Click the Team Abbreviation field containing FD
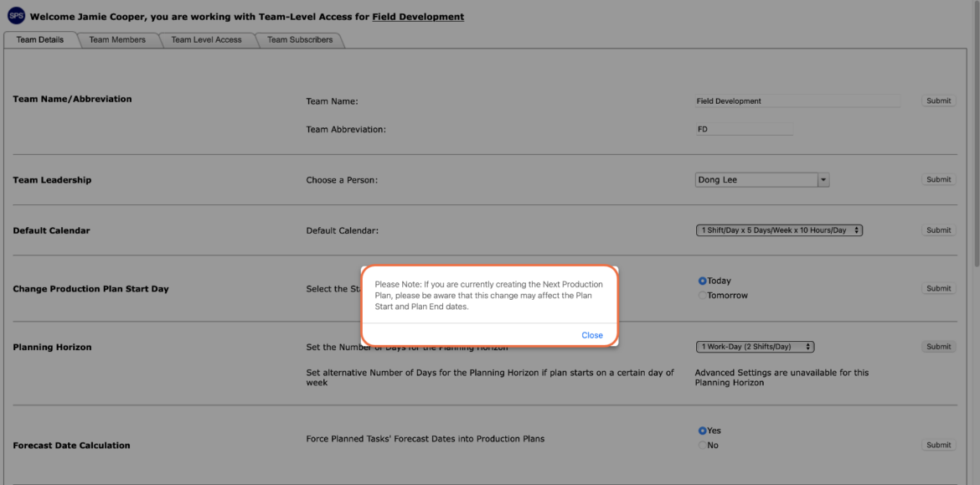The width and height of the screenshot is (980, 485). click(x=744, y=129)
